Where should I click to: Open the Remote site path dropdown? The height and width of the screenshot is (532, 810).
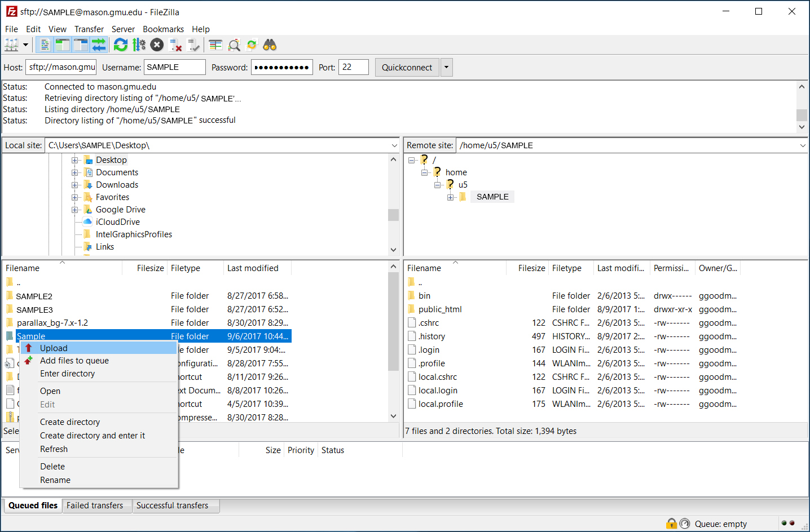tap(803, 145)
